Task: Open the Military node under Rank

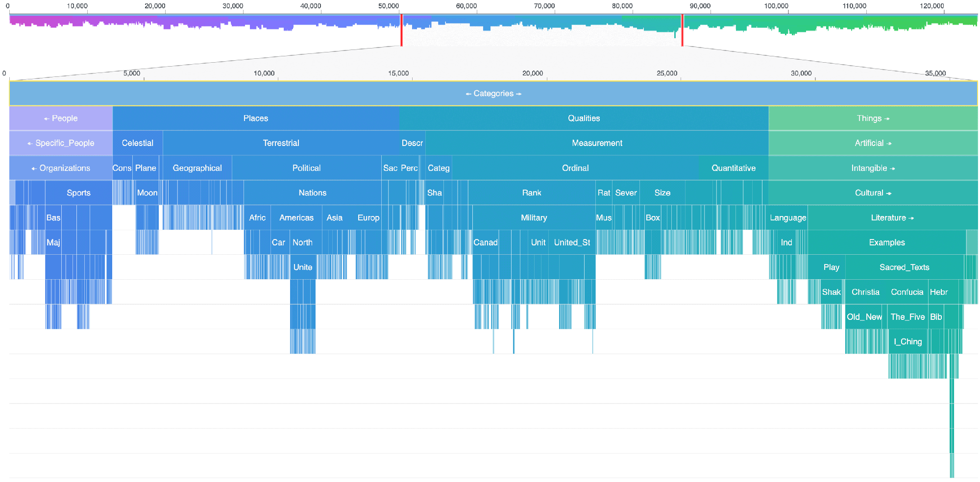Action: click(x=534, y=218)
